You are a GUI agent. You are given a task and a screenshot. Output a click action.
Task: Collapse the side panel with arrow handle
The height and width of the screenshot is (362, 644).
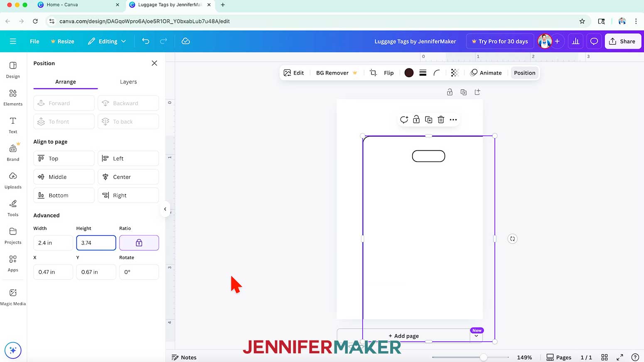tap(165, 209)
